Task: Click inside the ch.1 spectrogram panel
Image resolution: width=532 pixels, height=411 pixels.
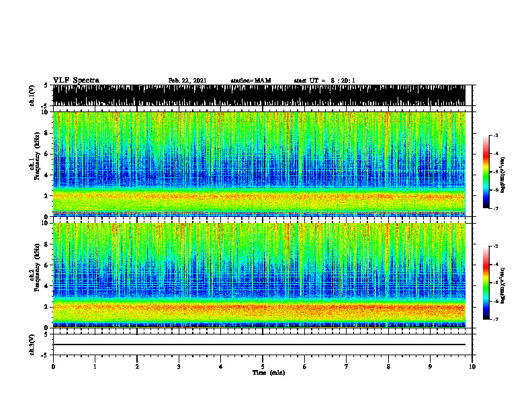Action: (x=259, y=164)
